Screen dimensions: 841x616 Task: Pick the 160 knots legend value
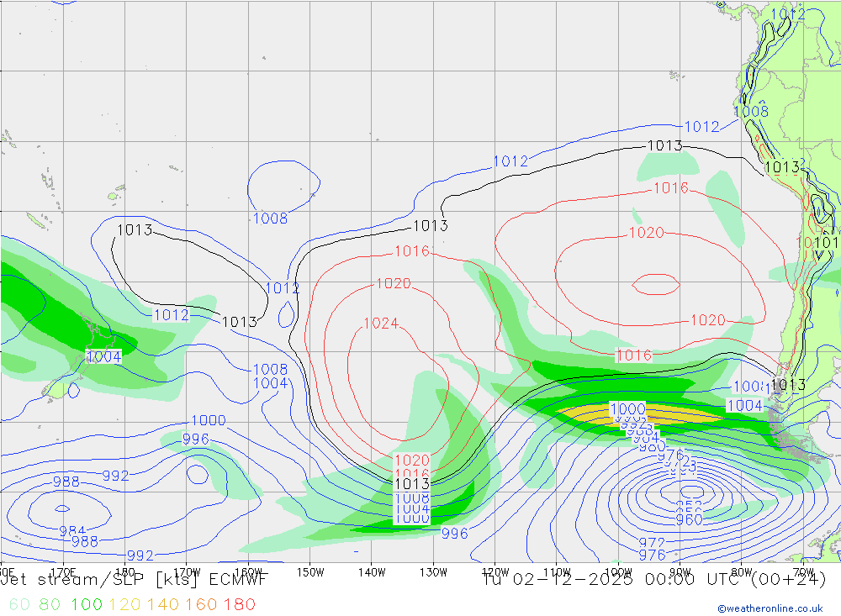[201, 605]
